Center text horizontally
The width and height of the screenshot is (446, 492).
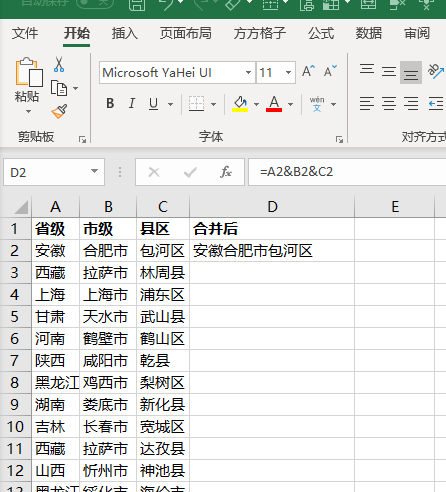pos(389,104)
